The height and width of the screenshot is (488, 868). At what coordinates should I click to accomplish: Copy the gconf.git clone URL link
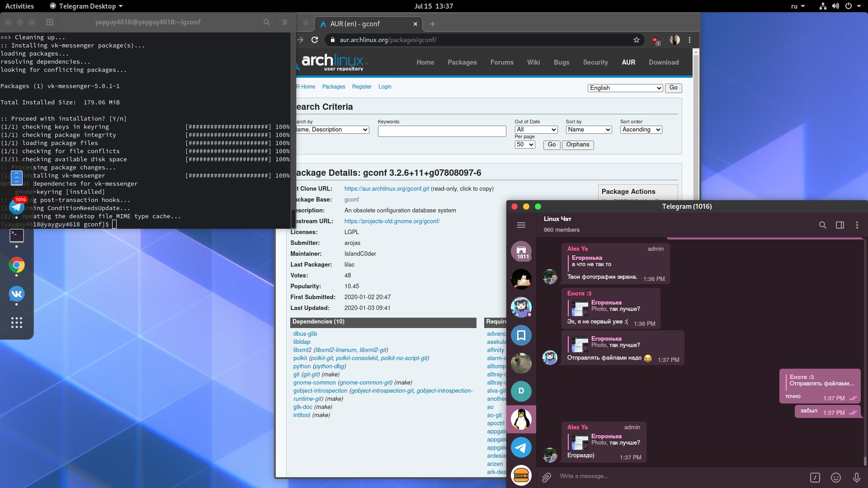[x=387, y=189]
